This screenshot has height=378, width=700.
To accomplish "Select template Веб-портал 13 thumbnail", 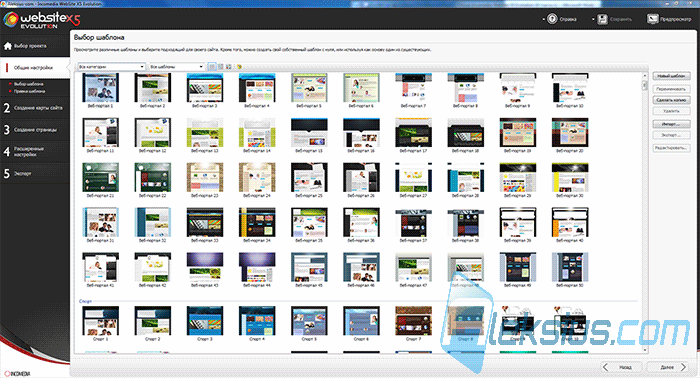I will point(205,133).
